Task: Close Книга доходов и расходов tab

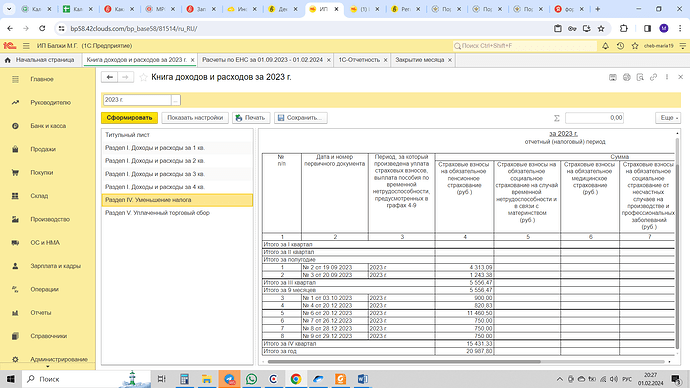Action: [192, 60]
